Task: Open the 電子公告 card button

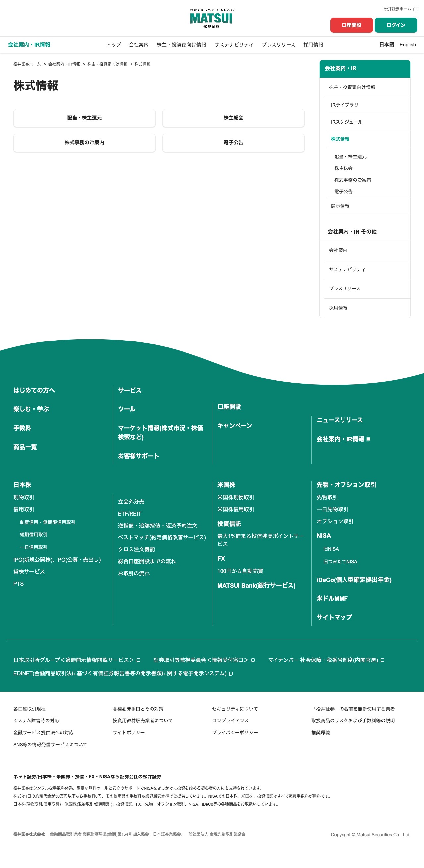Action: [234, 143]
